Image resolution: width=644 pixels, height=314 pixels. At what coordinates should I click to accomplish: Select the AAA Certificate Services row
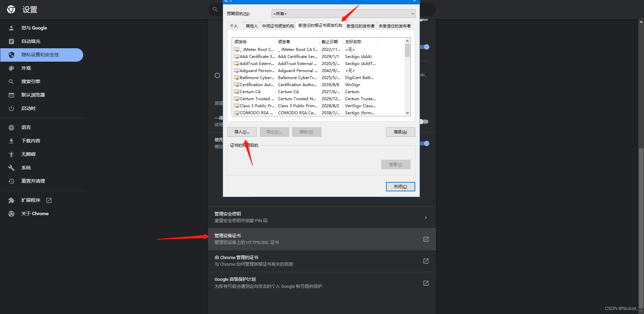point(305,57)
